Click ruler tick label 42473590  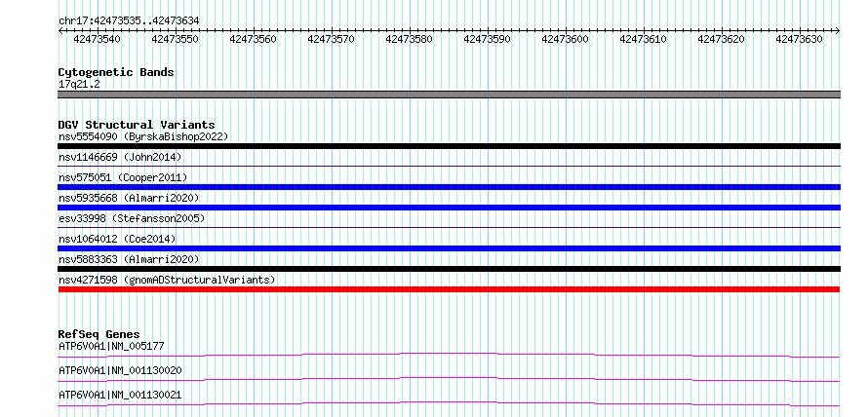pos(487,39)
